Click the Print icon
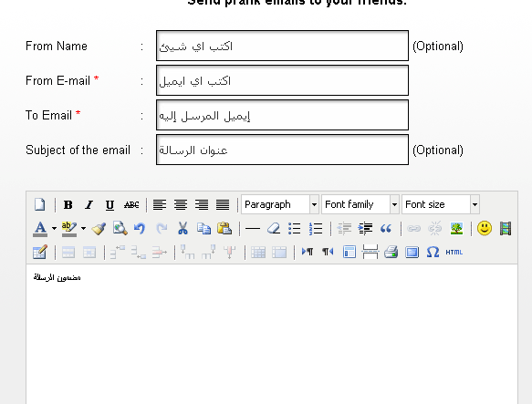The height and width of the screenshot is (404, 532). pos(391,252)
